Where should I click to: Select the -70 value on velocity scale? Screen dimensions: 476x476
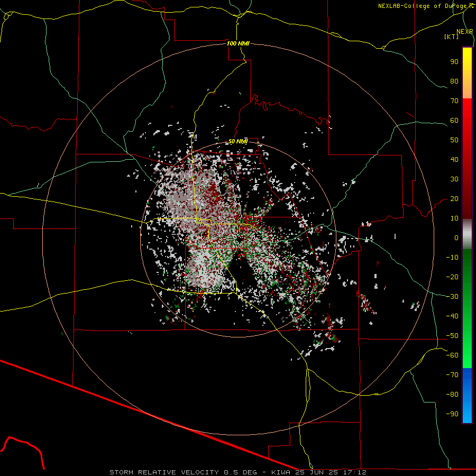click(x=452, y=375)
